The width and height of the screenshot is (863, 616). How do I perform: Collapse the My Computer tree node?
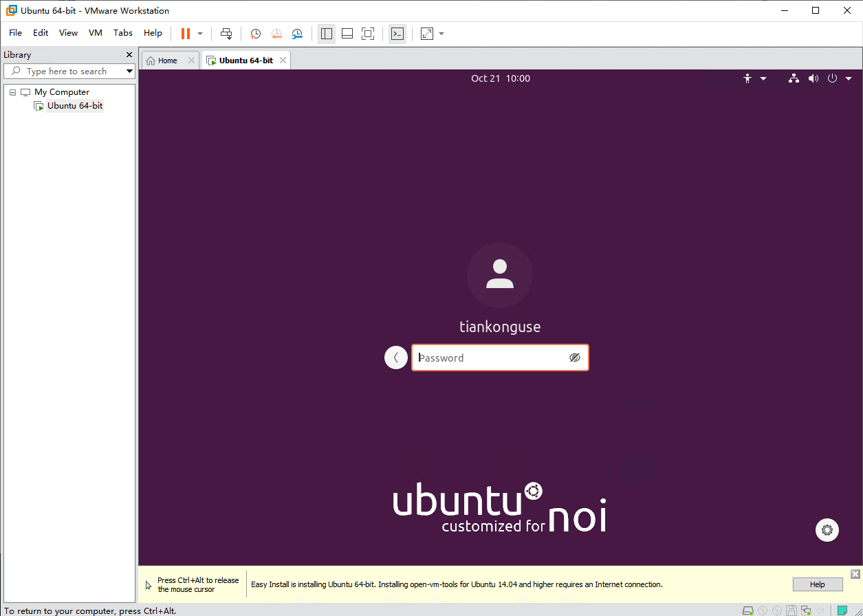[12, 92]
